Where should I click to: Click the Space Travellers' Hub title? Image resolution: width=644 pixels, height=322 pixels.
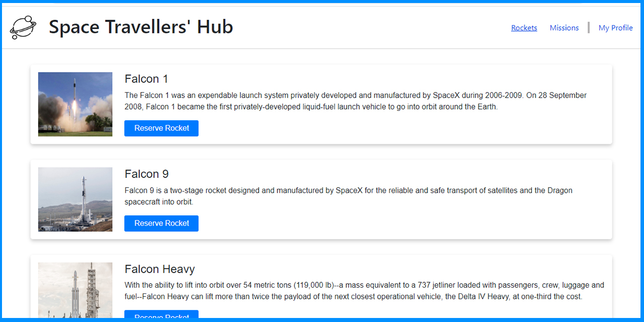(141, 27)
